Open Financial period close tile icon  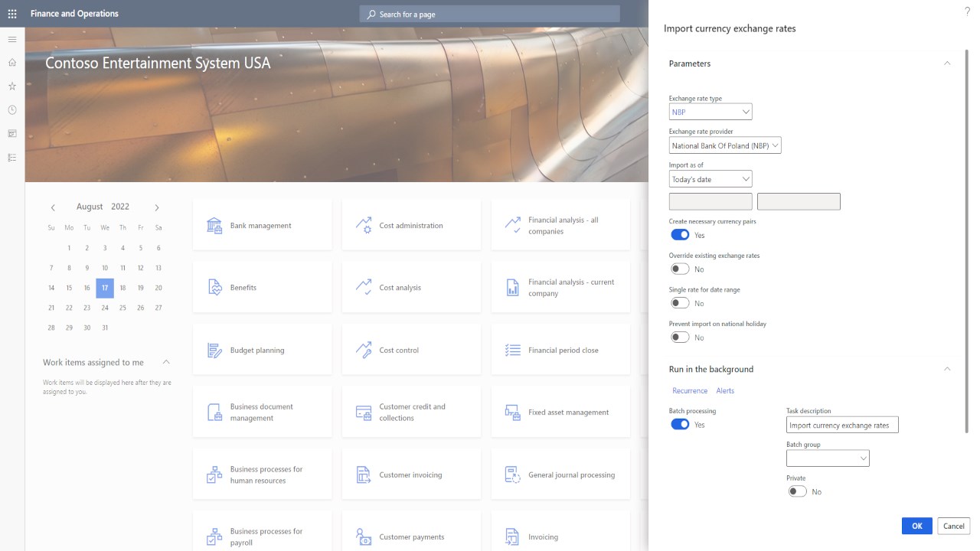(512, 350)
